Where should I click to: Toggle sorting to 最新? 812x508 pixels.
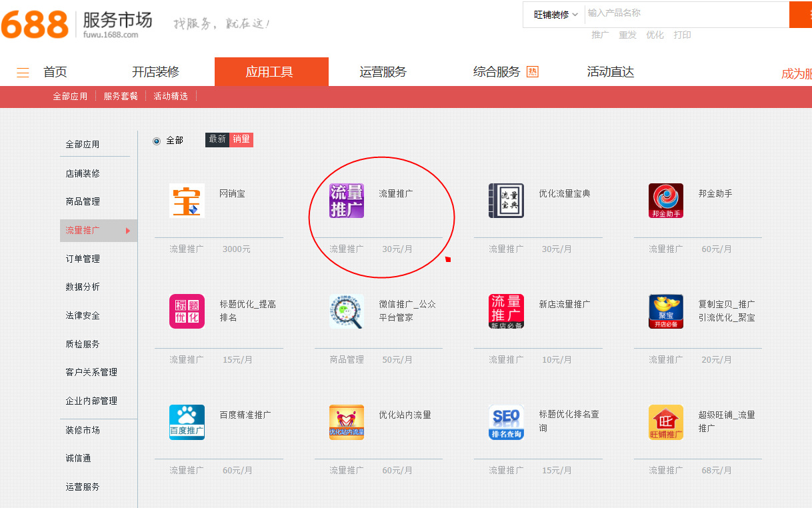217,139
